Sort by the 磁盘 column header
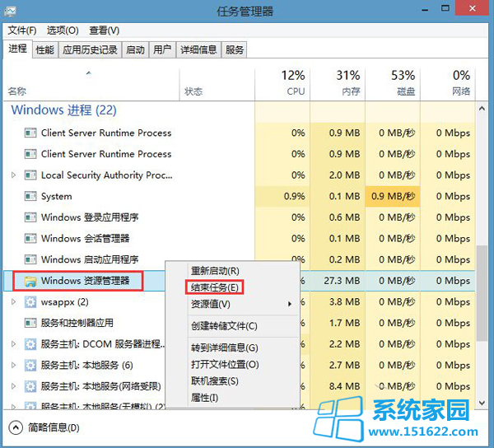 point(393,85)
